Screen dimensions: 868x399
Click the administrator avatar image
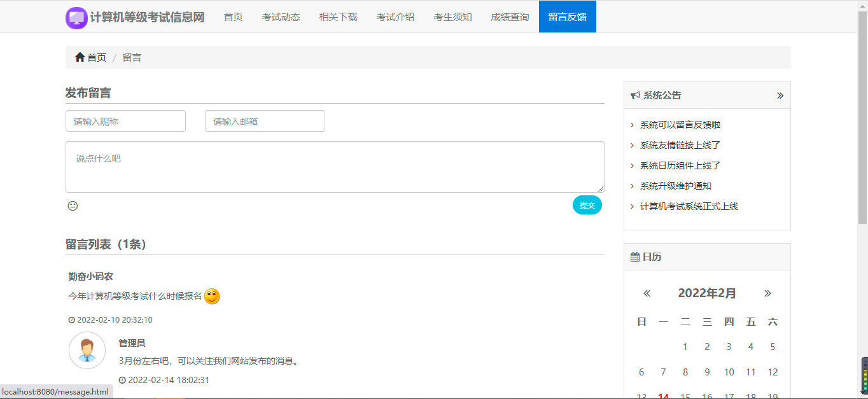[x=87, y=350]
